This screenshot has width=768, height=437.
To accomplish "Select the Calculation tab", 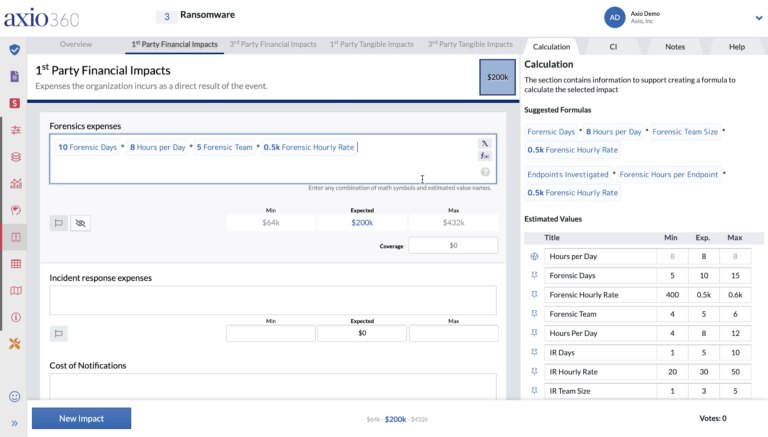I will pos(551,47).
